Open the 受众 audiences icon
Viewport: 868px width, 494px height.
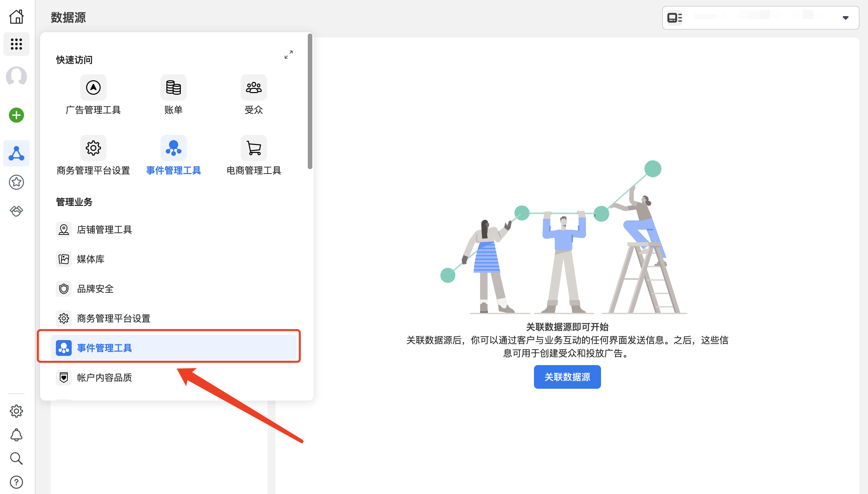[x=253, y=87]
